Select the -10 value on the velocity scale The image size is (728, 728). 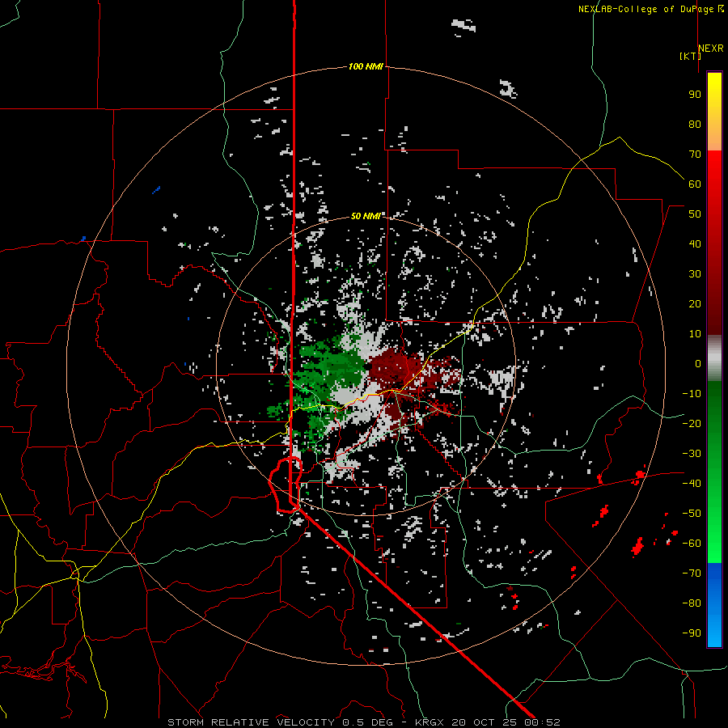coord(692,394)
